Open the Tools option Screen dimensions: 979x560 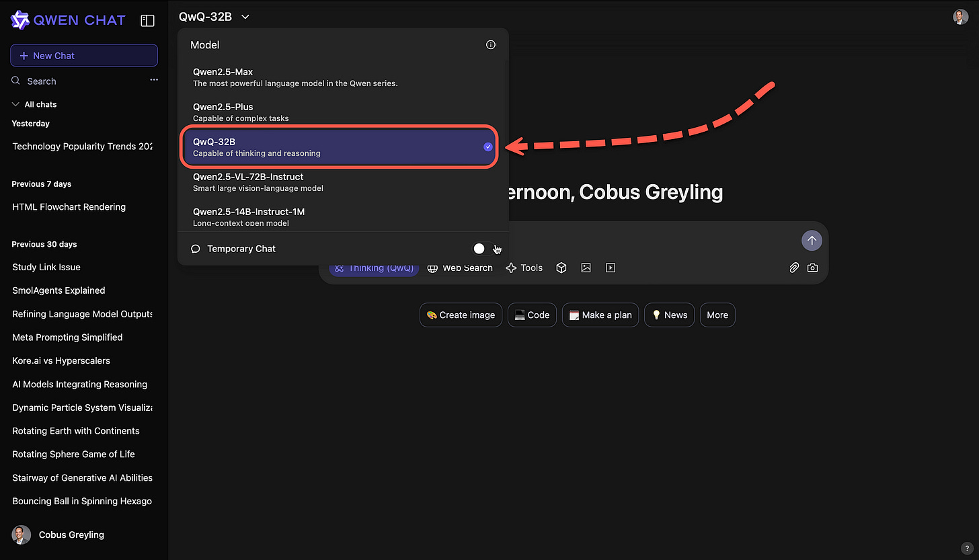point(524,268)
